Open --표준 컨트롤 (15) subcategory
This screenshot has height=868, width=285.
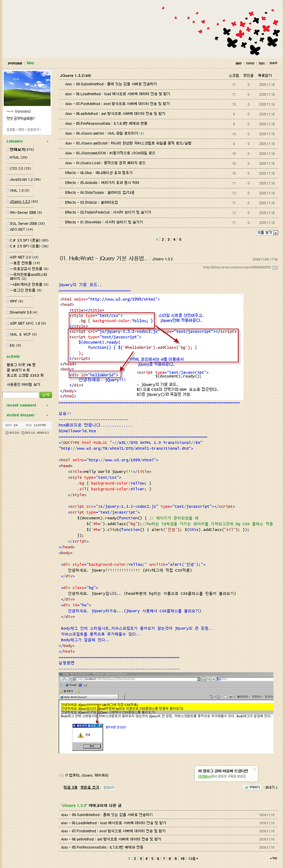[x=25, y=263]
